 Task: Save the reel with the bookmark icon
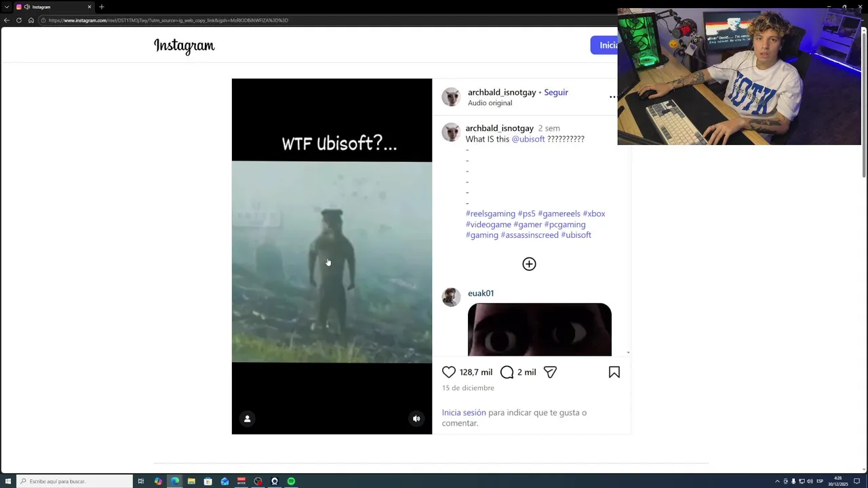tap(614, 372)
